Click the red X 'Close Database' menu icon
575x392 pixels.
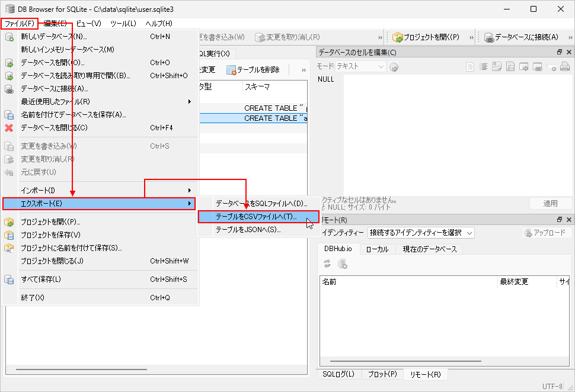tap(9, 128)
